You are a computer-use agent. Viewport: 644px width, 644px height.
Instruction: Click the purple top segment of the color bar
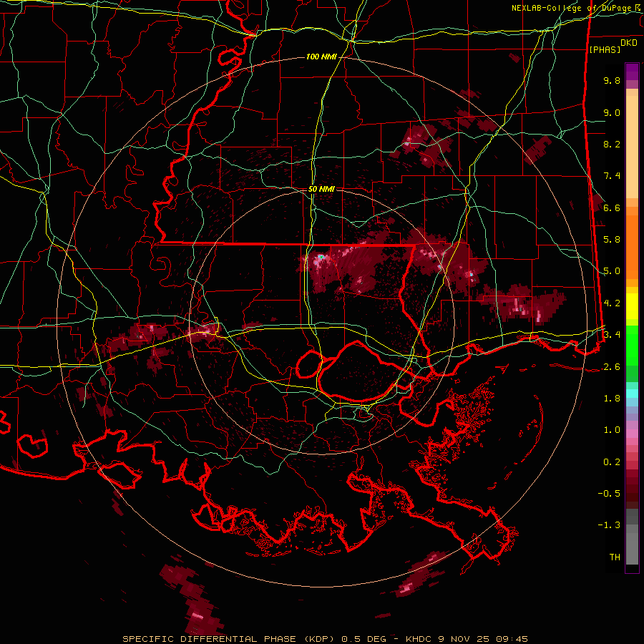632,72
